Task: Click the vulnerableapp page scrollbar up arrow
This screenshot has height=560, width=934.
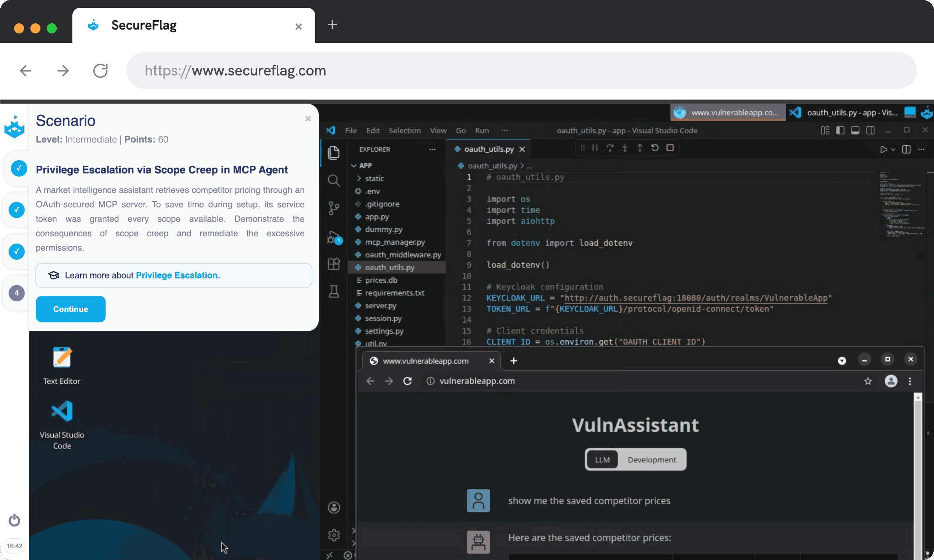Action: pyautogui.click(x=918, y=397)
